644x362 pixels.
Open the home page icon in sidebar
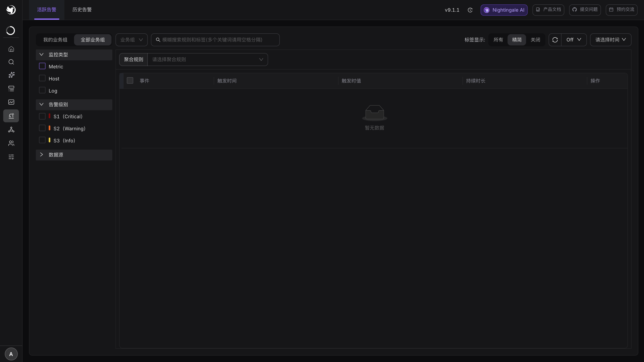click(x=11, y=49)
